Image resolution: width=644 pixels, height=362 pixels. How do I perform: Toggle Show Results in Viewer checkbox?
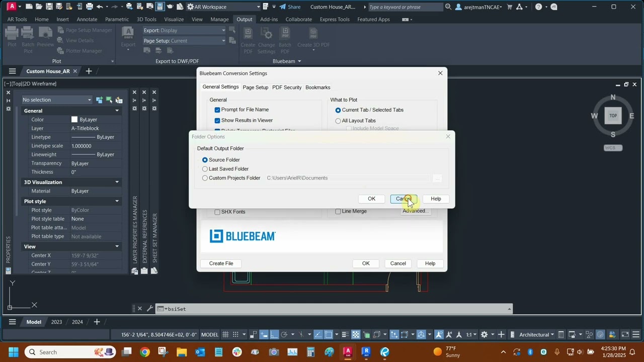pyautogui.click(x=217, y=121)
